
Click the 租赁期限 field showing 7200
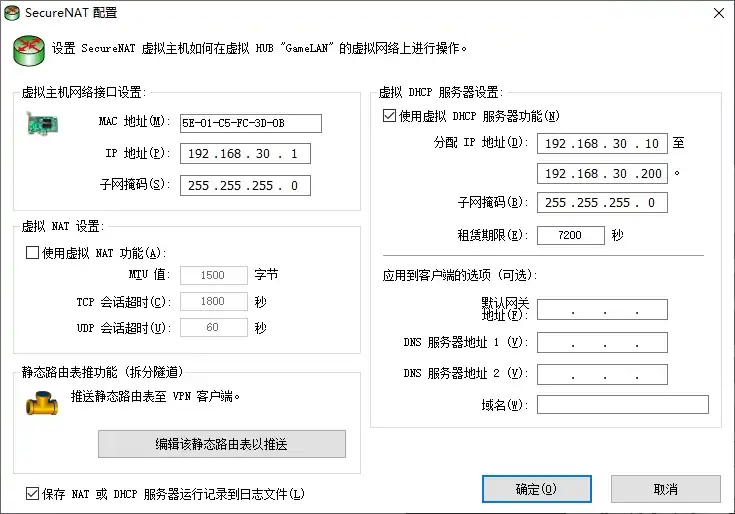click(x=570, y=235)
